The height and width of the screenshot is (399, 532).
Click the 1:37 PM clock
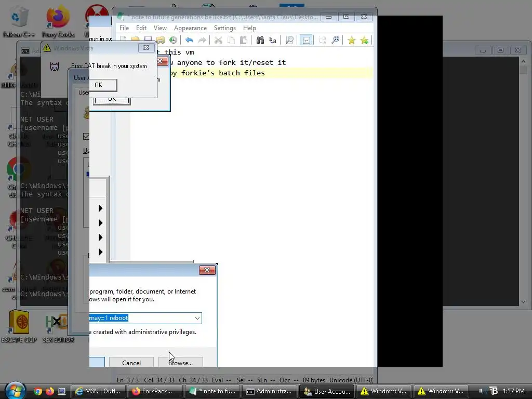(x=514, y=391)
